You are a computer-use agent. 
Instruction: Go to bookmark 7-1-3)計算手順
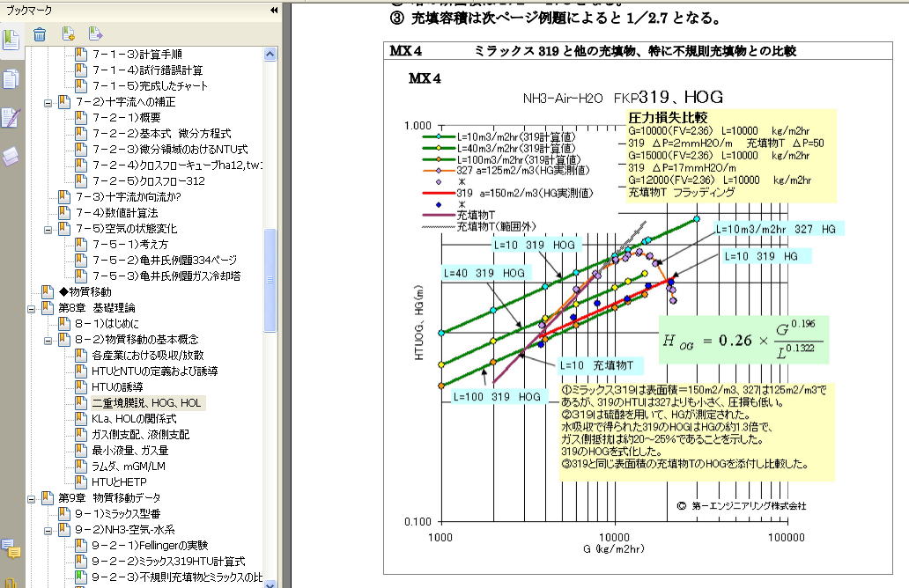click(137, 55)
